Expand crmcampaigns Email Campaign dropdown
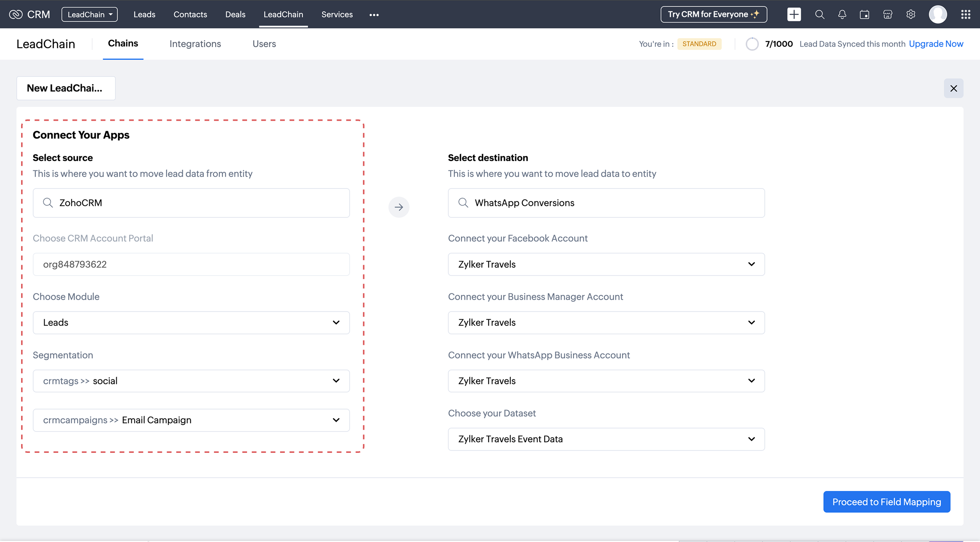The width and height of the screenshot is (980, 542). pos(191,420)
